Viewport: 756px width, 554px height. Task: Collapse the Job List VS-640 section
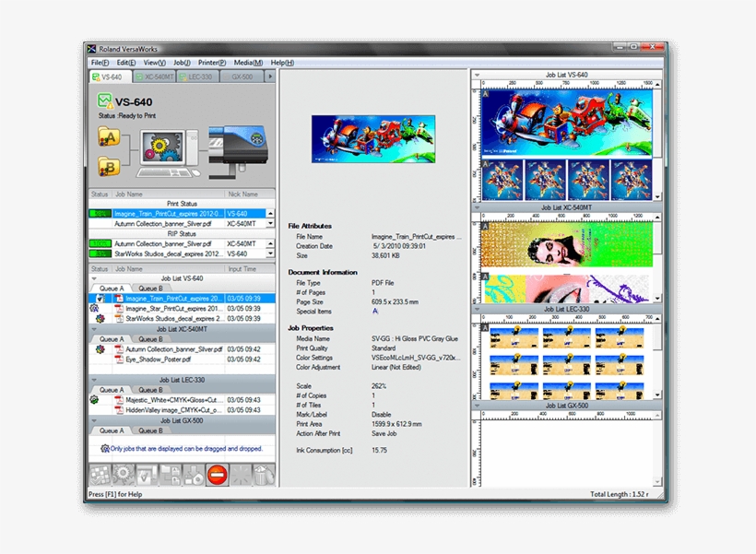pos(93,277)
